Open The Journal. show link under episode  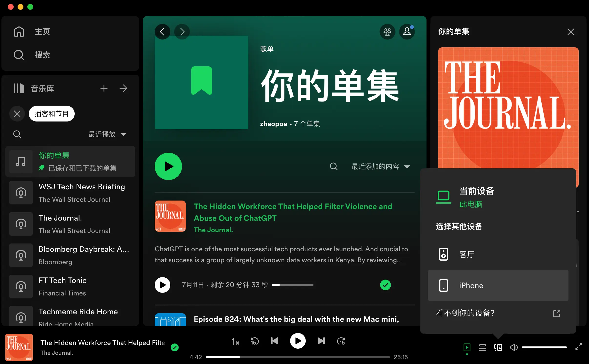click(213, 230)
